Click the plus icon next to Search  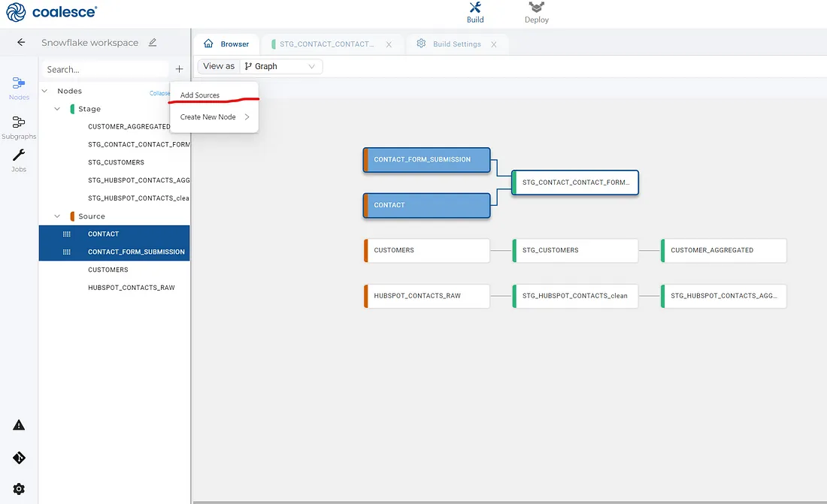pyautogui.click(x=180, y=69)
